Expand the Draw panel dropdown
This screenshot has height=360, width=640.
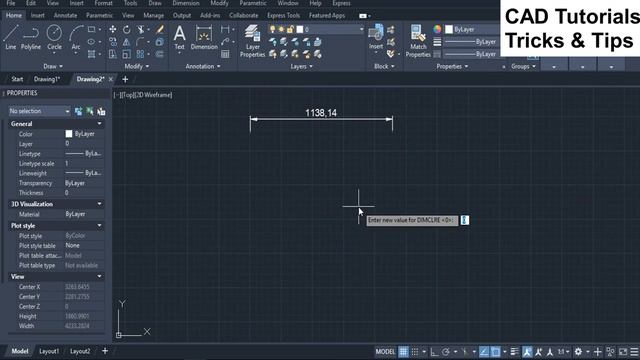click(53, 66)
